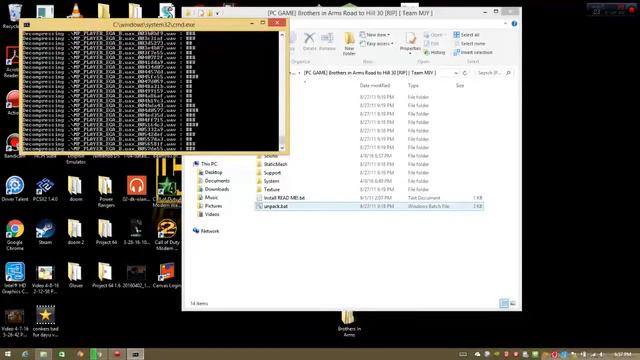Select the Power Rangers folder on desktop
The image size is (640, 360).
point(106,192)
